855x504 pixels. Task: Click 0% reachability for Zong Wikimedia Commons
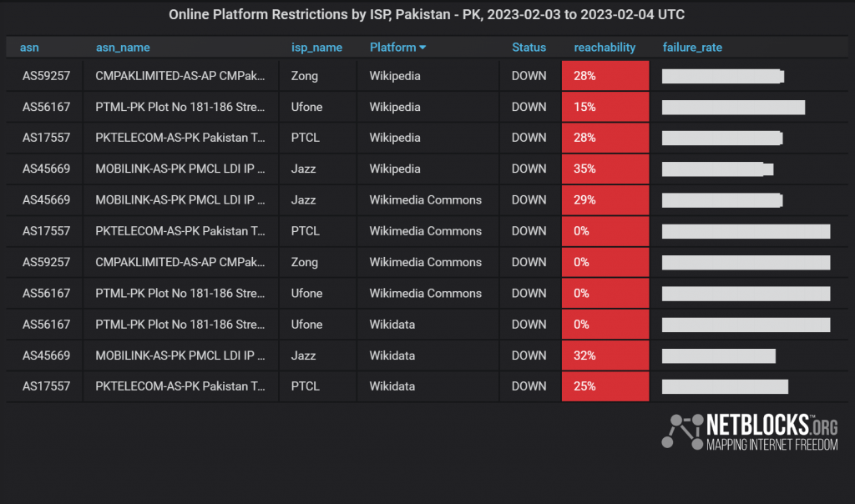coord(605,262)
